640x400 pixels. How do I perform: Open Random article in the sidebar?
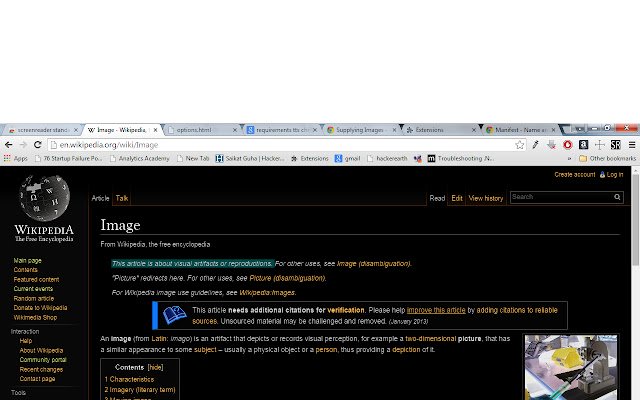(x=33, y=298)
